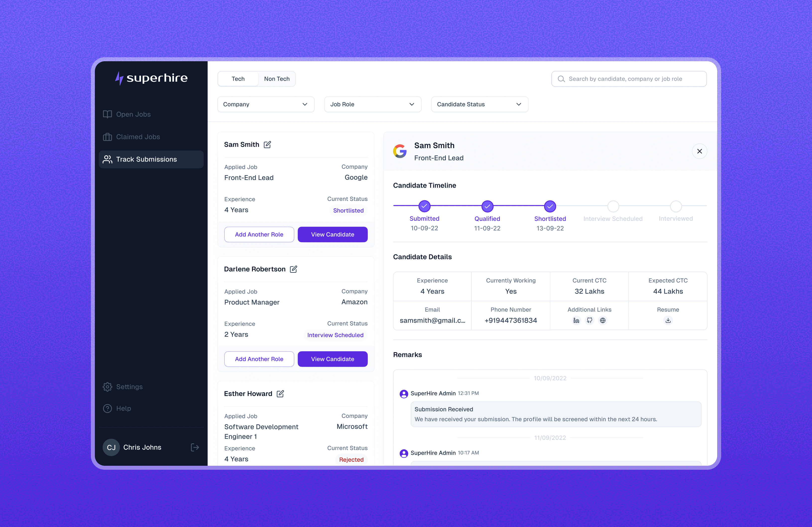Image resolution: width=812 pixels, height=527 pixels.
Task: Click Add Another Role for Sam Smith
Action: pos(259,234)
